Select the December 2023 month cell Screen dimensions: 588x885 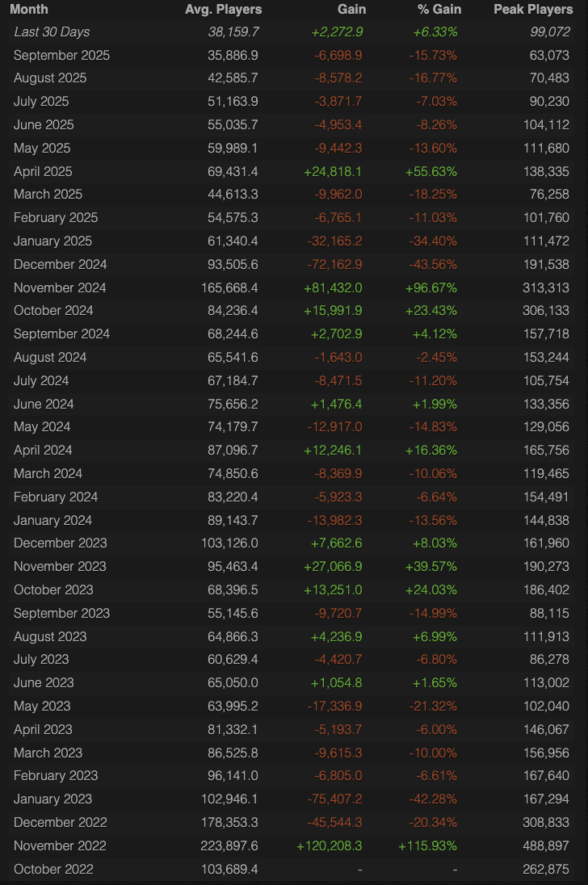click(61, 543)
